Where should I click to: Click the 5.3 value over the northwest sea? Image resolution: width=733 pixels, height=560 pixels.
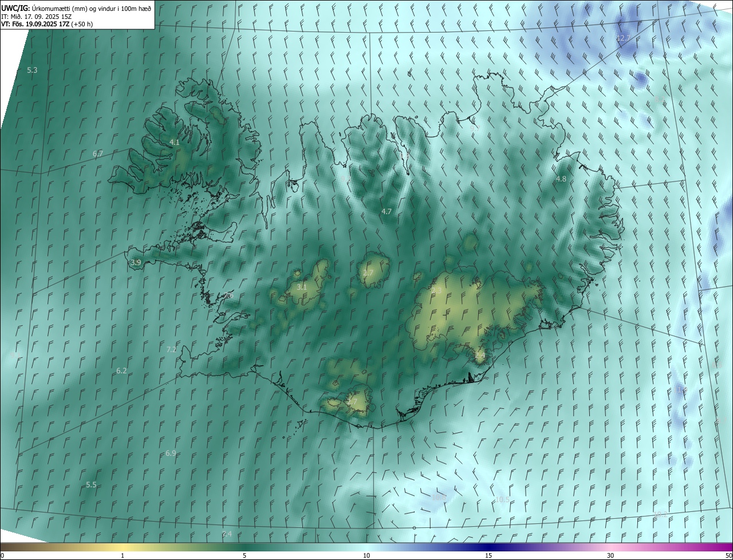pyautogui.click(x=32, y=70)
